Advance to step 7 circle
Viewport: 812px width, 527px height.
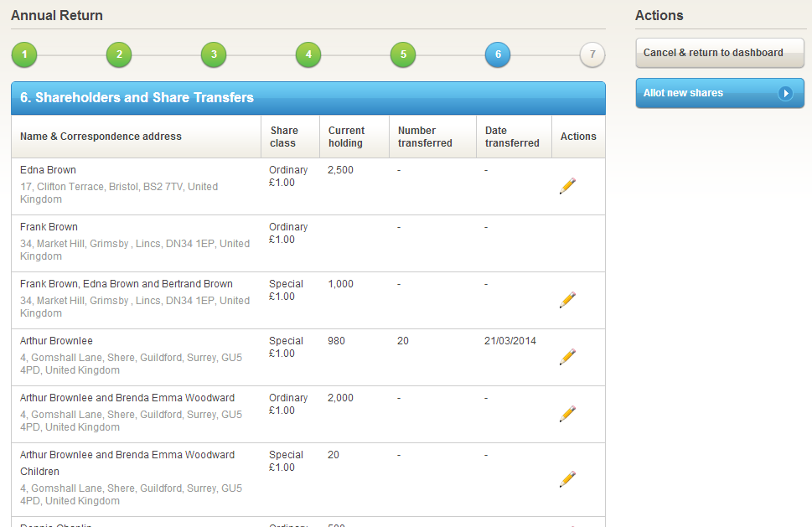coord(592,55)
